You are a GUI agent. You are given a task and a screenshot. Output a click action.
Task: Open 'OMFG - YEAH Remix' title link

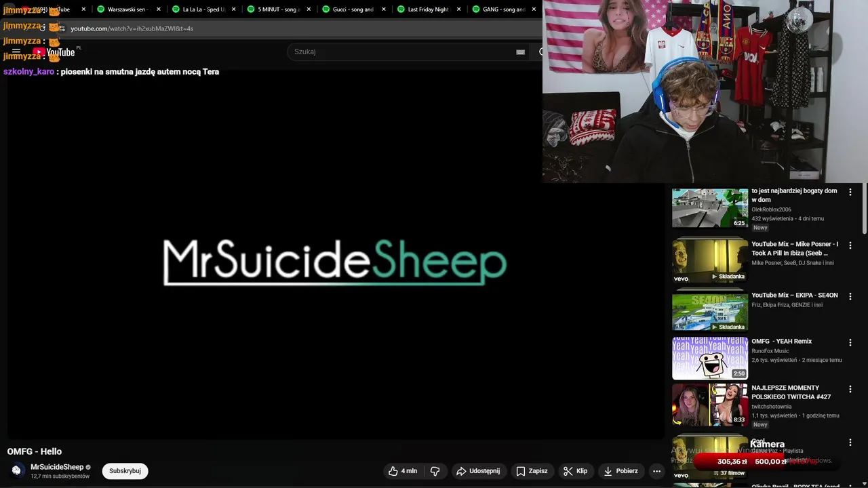click(781, 342)
